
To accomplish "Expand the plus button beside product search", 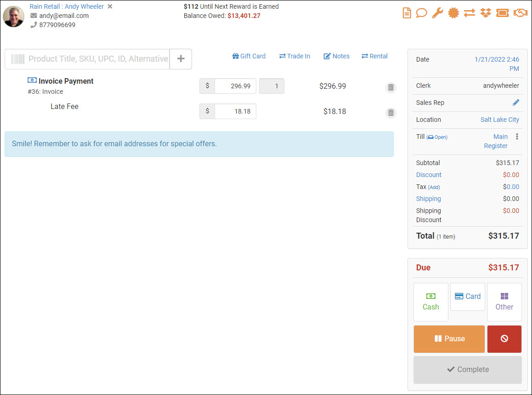I will [181, 59].
